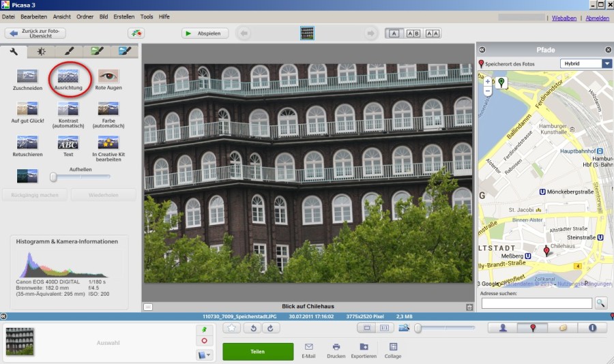Click the Aufhellen fill light slider
The width and height of the screenshot is (614, 364).
[x=53, y=177]
